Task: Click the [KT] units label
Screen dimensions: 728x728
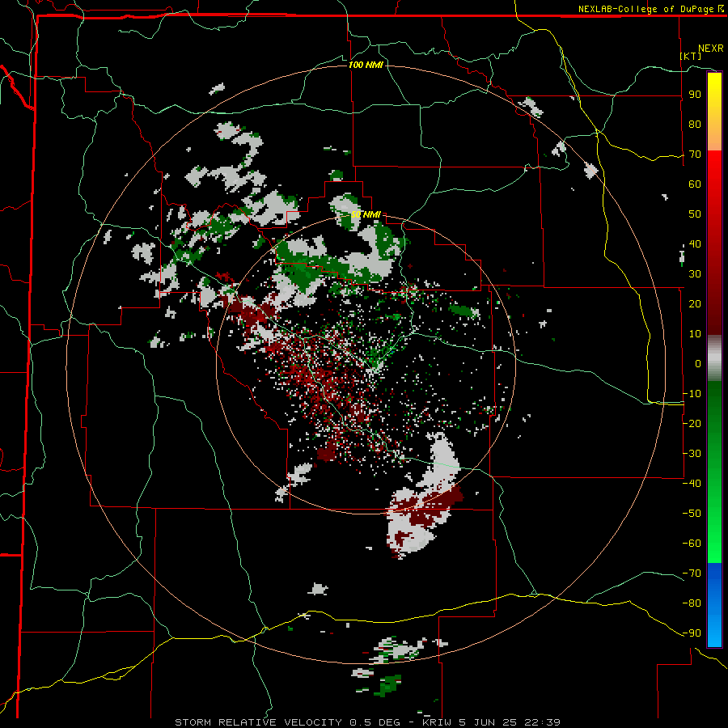Action: [x=691, y=56]
